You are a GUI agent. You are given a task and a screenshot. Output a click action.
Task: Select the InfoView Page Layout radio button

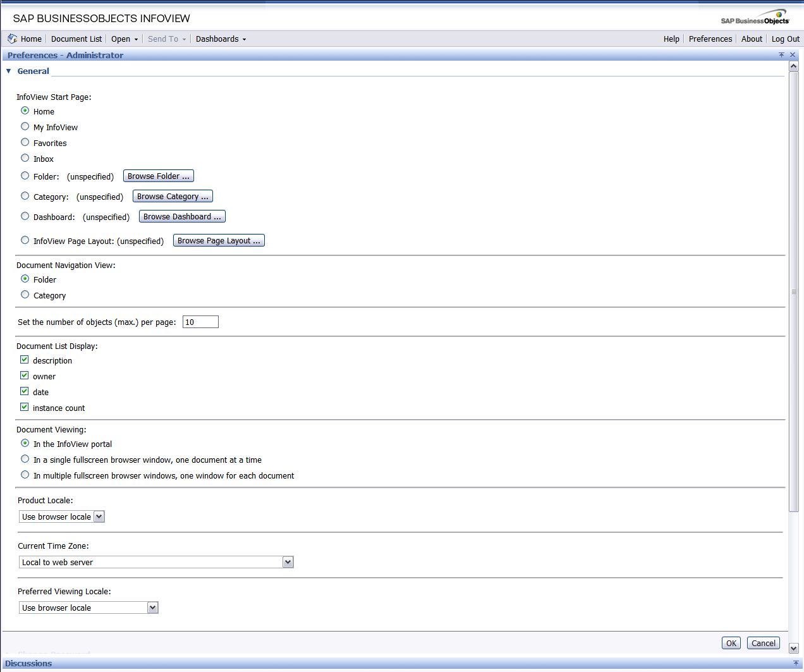25,240
